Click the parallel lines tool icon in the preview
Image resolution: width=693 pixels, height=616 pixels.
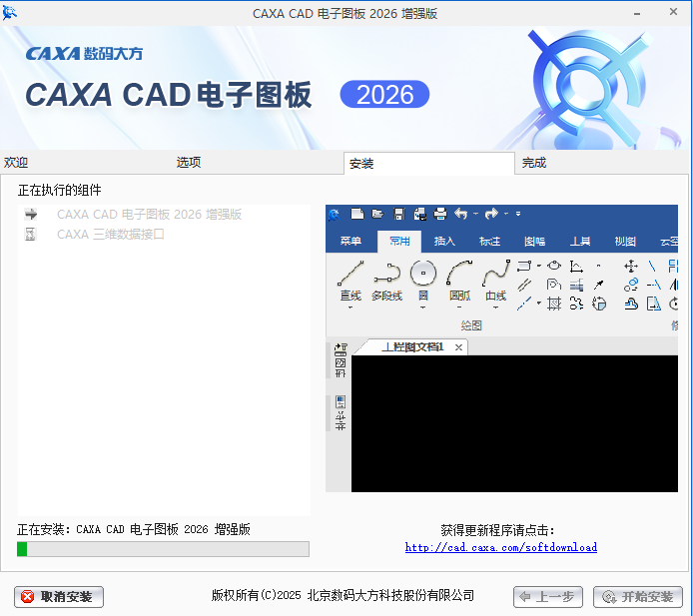524,285
